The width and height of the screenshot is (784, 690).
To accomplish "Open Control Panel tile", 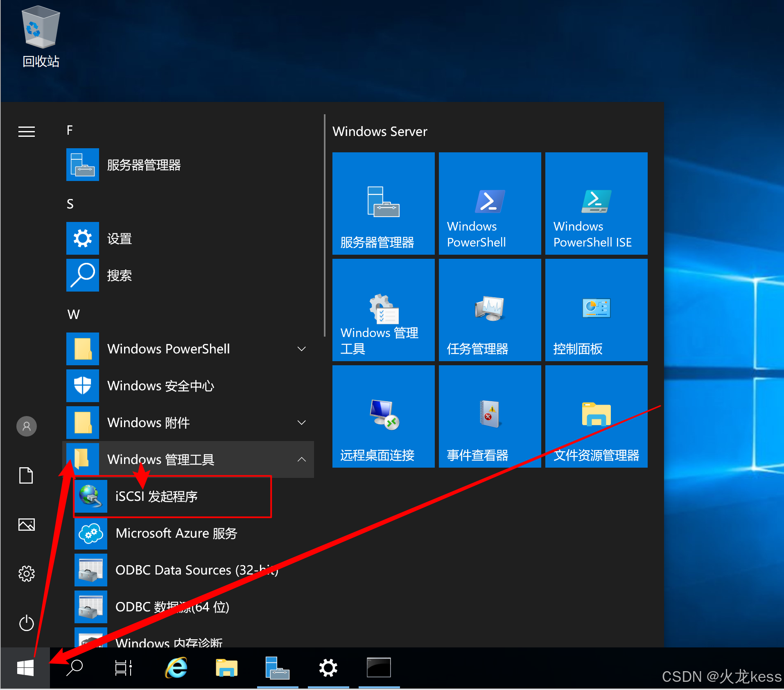I will click(596, 310).
